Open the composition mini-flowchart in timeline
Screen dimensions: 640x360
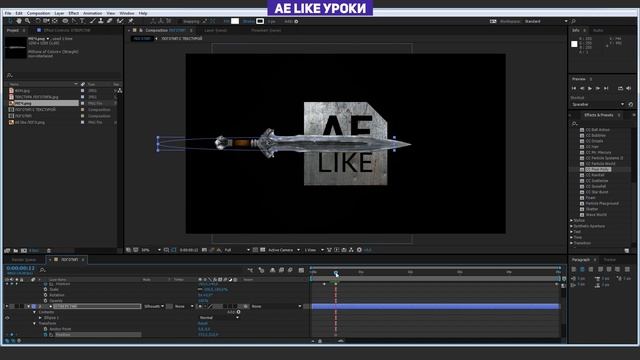[250, 270]
